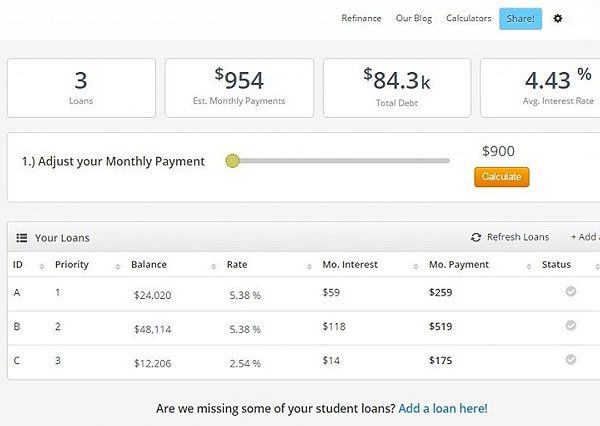The width and height of the screenshot is (600, 426).
Task: Click the $24,020 balance of loan A
Action: click(152, 295)
